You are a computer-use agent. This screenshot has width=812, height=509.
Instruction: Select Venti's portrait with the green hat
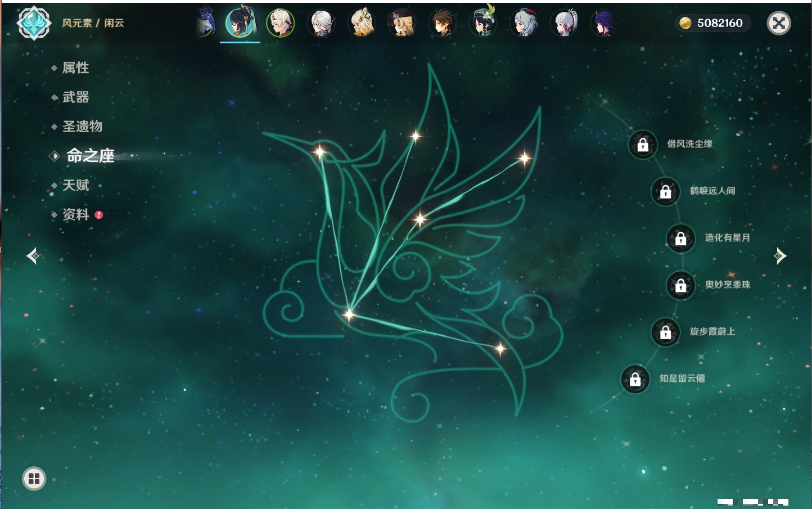(483, 23)
